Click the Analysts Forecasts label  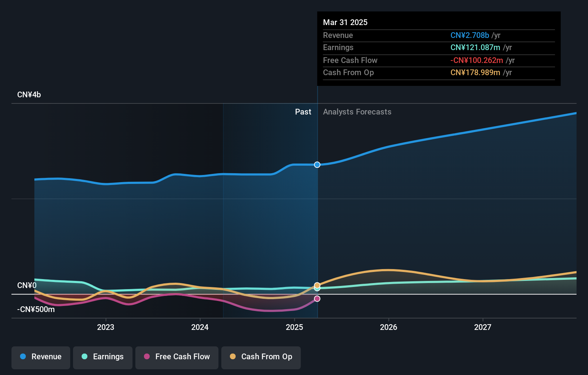coord(357,112)
